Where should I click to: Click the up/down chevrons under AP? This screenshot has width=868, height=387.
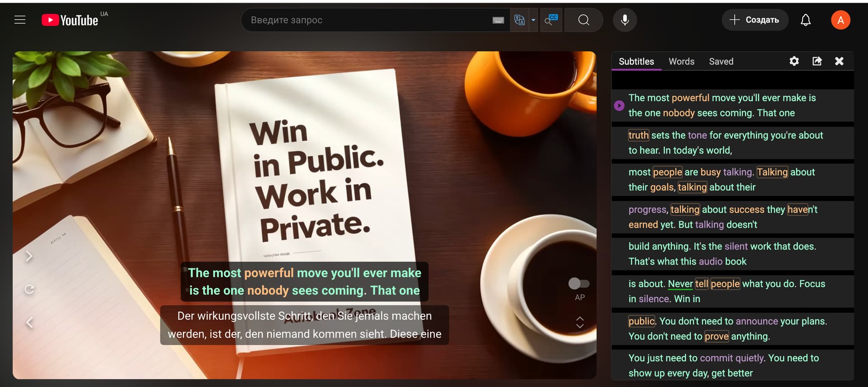pyautogui.click(x=580, y=322)
